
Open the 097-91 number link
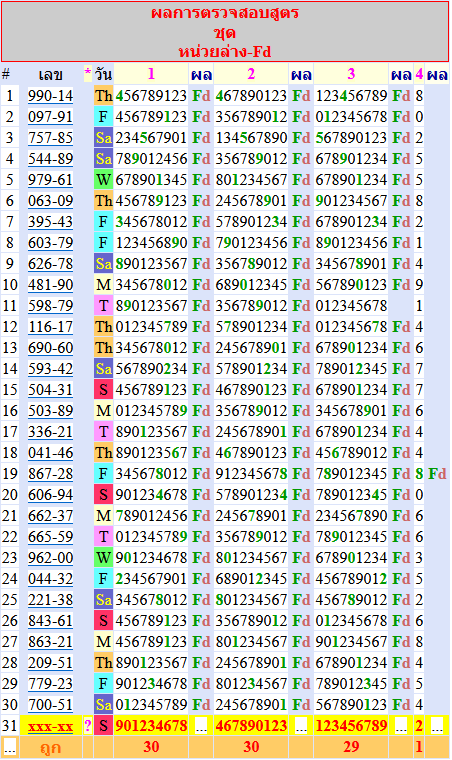50,117
